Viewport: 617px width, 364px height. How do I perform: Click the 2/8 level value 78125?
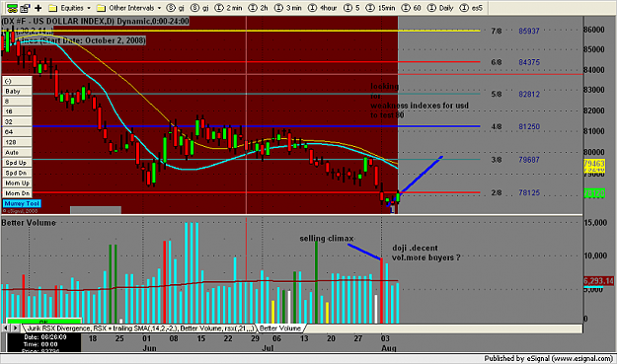tap(529, 192)
